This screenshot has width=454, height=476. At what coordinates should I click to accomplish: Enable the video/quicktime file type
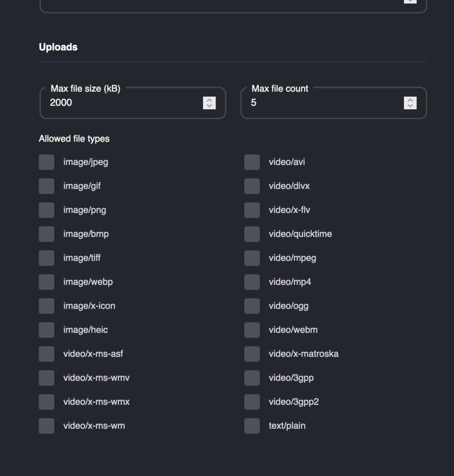252,234
